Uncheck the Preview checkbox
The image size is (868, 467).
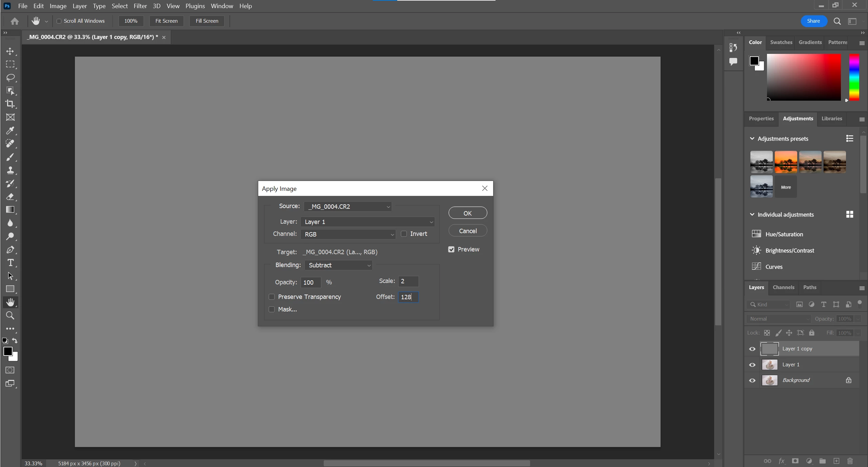[451, 249]
